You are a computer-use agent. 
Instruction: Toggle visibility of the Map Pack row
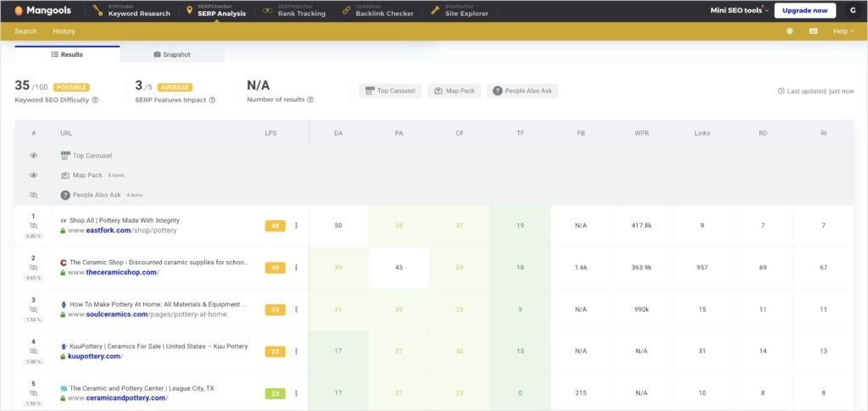pyautogui.click(x=34, y=175)
